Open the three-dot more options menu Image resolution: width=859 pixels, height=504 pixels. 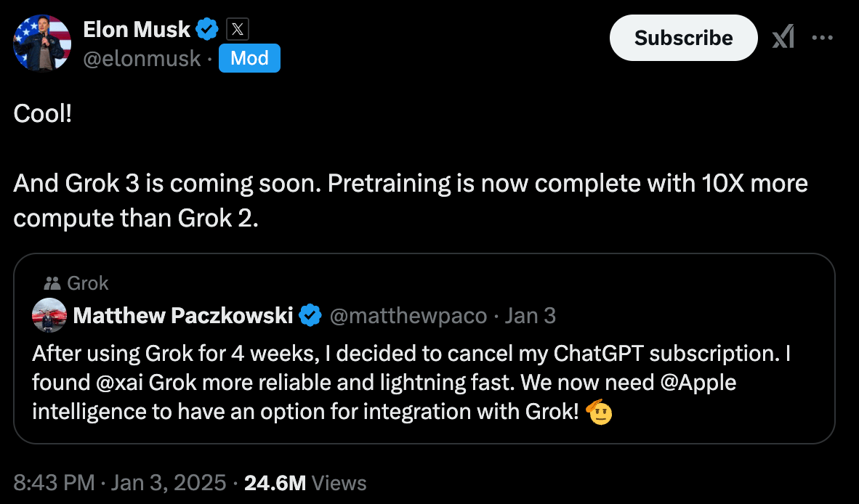pos(822,38)
